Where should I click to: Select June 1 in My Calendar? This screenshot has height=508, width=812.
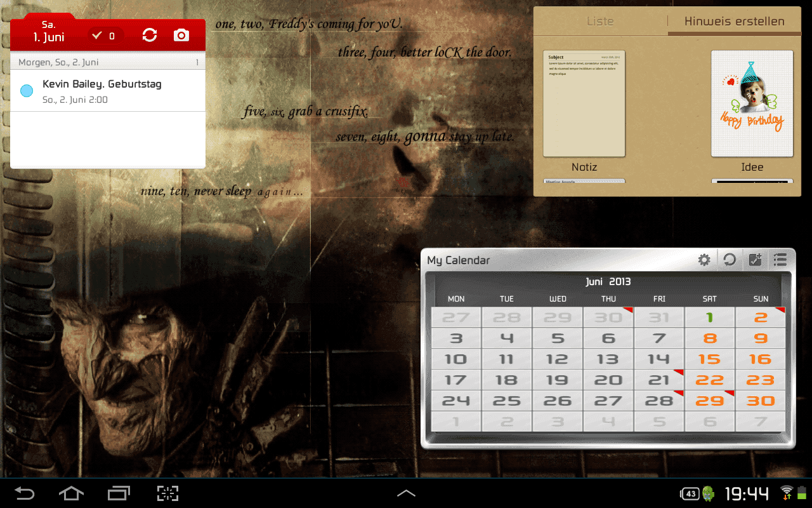point(710,317)
